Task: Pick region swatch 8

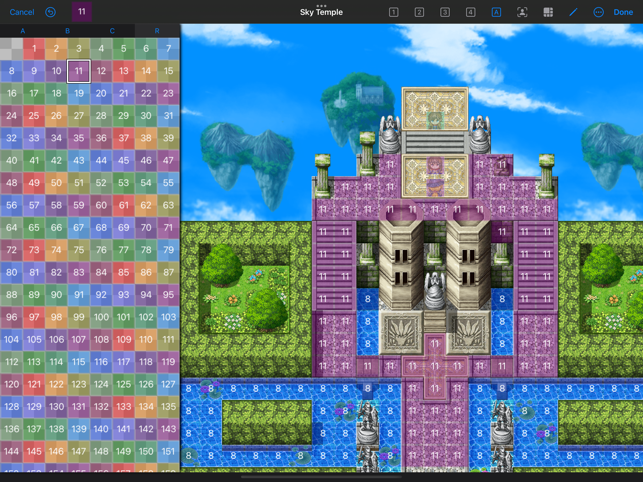Action: pos(11,71)
